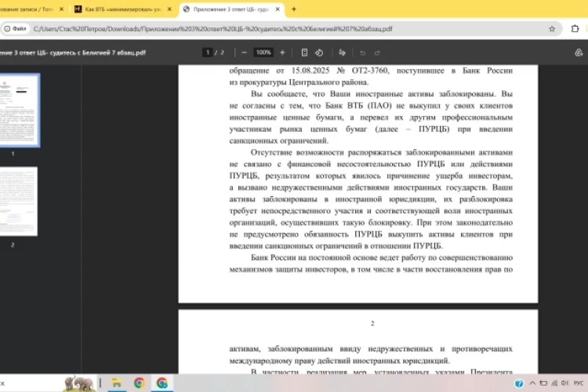Click the 'Файл' site info chip
The width and height of the screenshot is (588, 392).
pos(16,29)
